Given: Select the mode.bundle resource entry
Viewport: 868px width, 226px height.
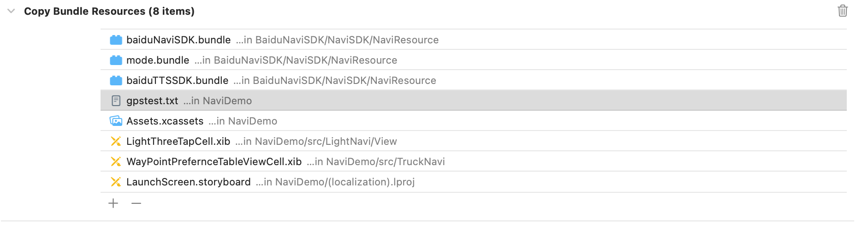Looking at the screenshot, I should (x=158, y=60).
